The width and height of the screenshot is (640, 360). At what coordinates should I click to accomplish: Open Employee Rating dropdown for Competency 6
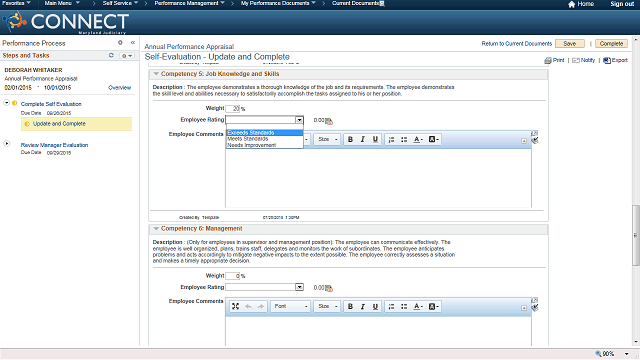click(299, 287)
